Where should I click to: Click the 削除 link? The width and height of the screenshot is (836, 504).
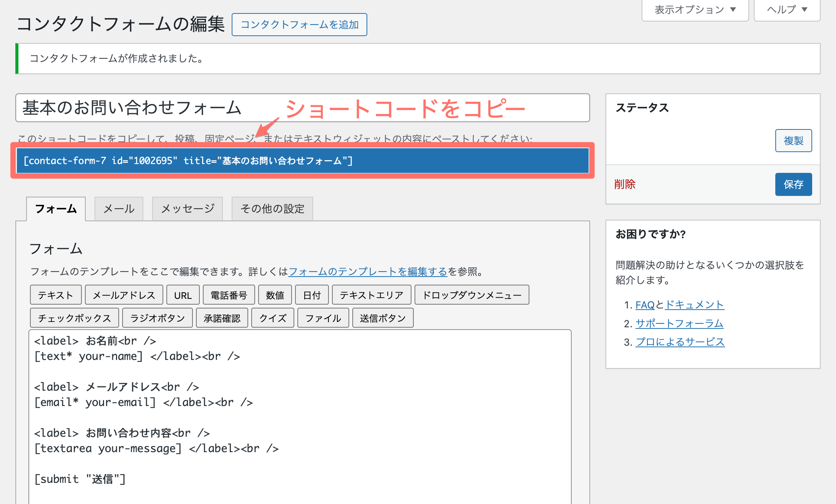625,184
